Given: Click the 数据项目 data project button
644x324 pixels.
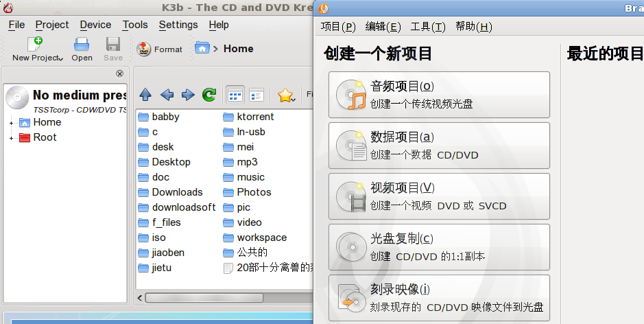Looking at the screenshot, I should (439, 146).
